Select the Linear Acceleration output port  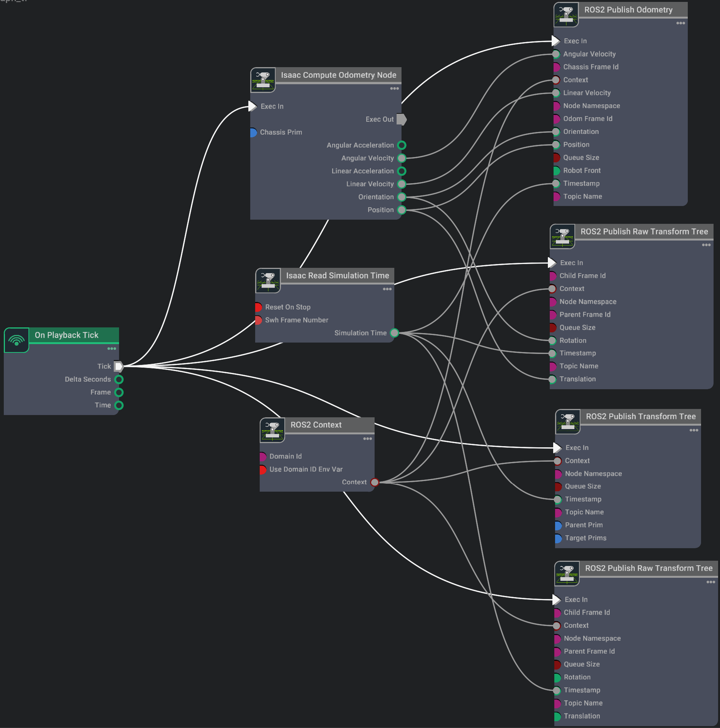402,171
